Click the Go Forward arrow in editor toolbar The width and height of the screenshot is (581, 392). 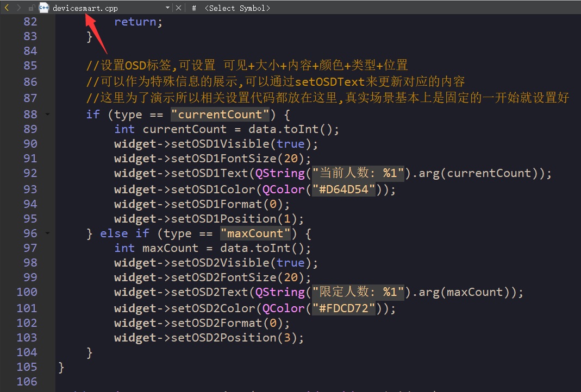tap(19, 8)
